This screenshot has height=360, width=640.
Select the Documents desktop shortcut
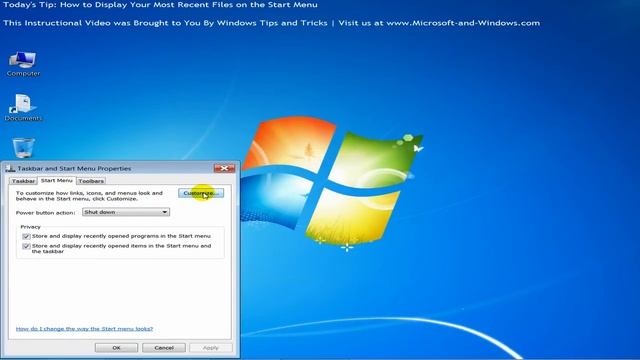point(23,107)
